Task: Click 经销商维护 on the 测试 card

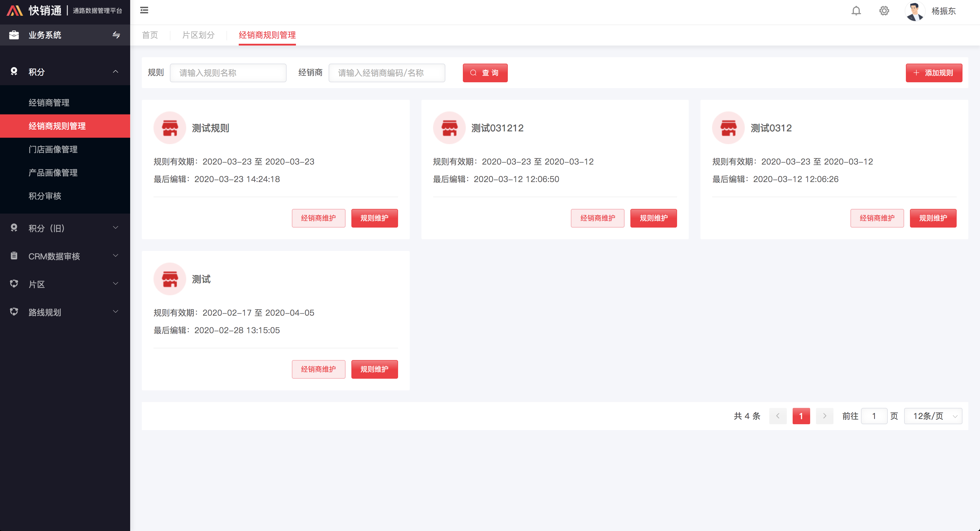Action: pos(318,369)
